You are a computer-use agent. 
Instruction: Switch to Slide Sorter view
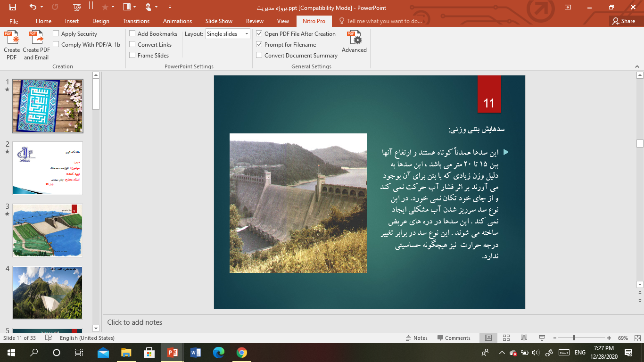click(x=506, y=338)
